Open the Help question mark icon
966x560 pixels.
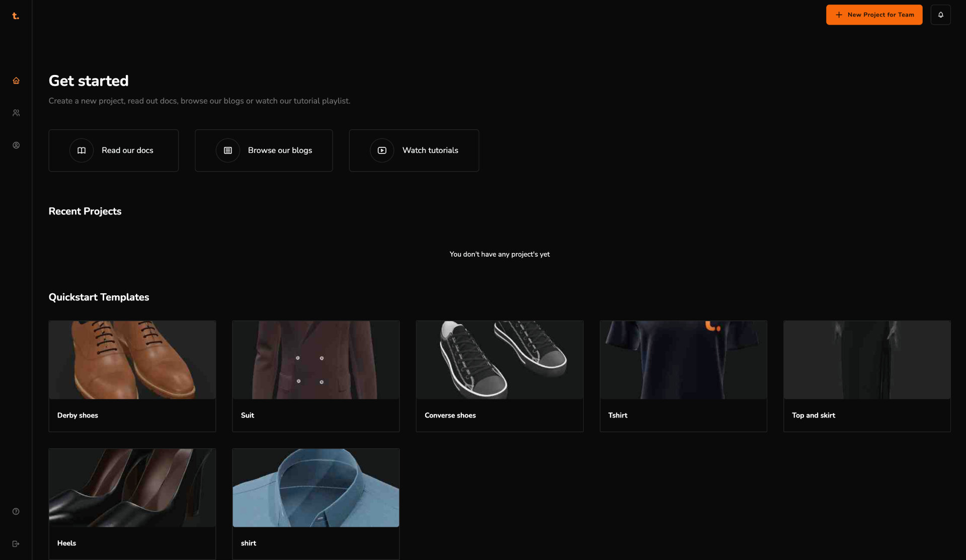(16, 512)
